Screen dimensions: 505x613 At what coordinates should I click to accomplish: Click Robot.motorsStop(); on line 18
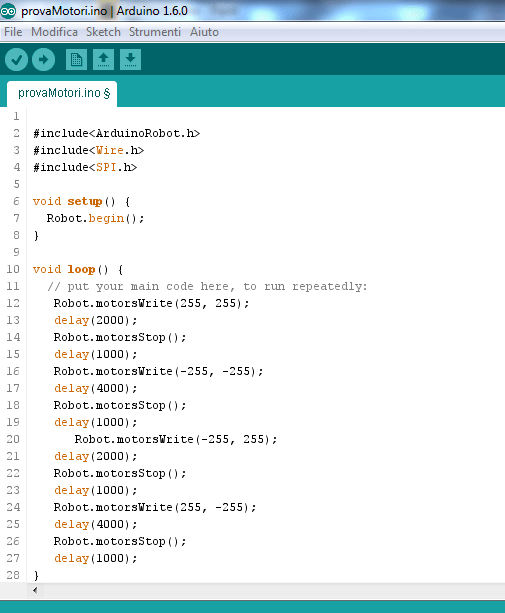click(x=120, y=405)
